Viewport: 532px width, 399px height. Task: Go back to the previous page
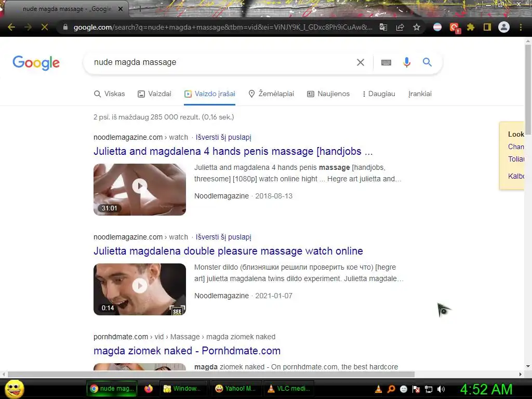click(x=11, y=27)
